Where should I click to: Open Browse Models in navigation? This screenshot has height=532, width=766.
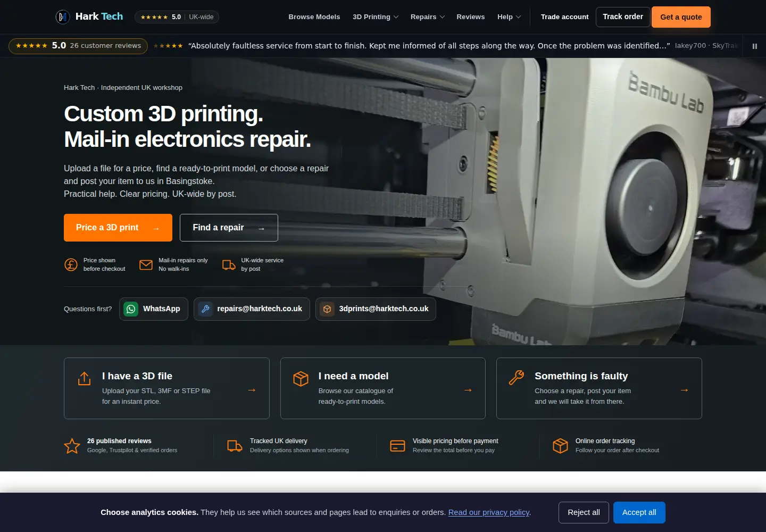tap(314, 17)
